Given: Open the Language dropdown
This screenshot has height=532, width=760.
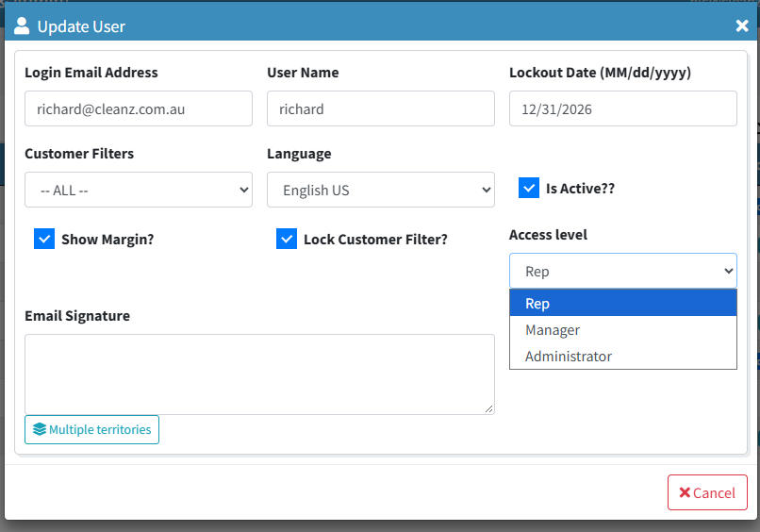Looking at the screenshot, I should click(x=381, y=190).
